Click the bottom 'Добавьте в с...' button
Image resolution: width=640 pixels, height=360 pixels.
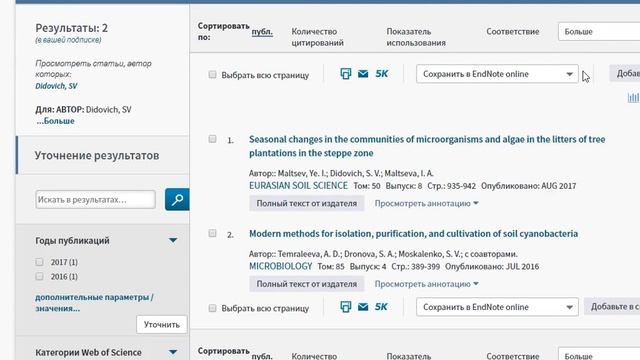[612, 307]
